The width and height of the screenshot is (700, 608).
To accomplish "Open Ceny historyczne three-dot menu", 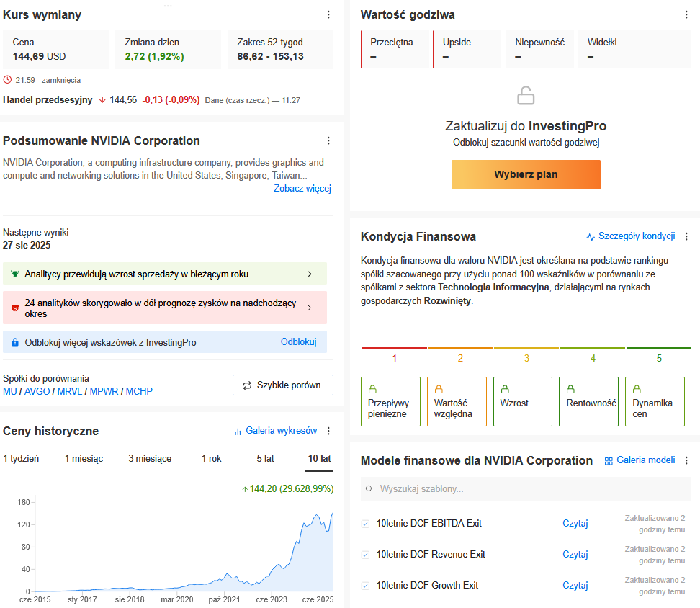I will (328, 431).
